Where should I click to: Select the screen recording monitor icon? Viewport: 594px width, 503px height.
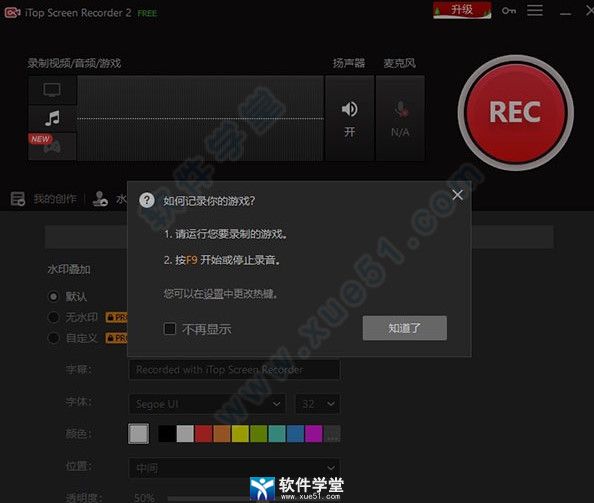click(52, 90)
